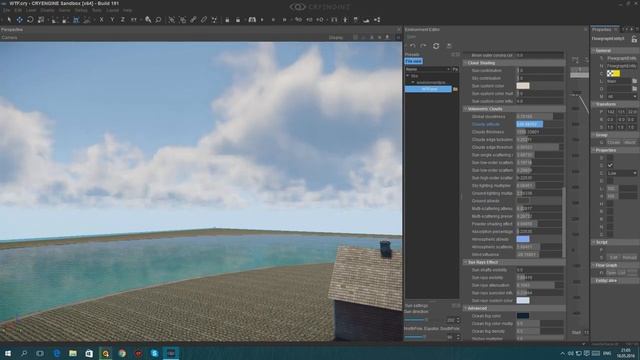Collapse the Advanced section
Image resolution: width=640 pixels, height=360 pixels.
(x=465, y=308)
